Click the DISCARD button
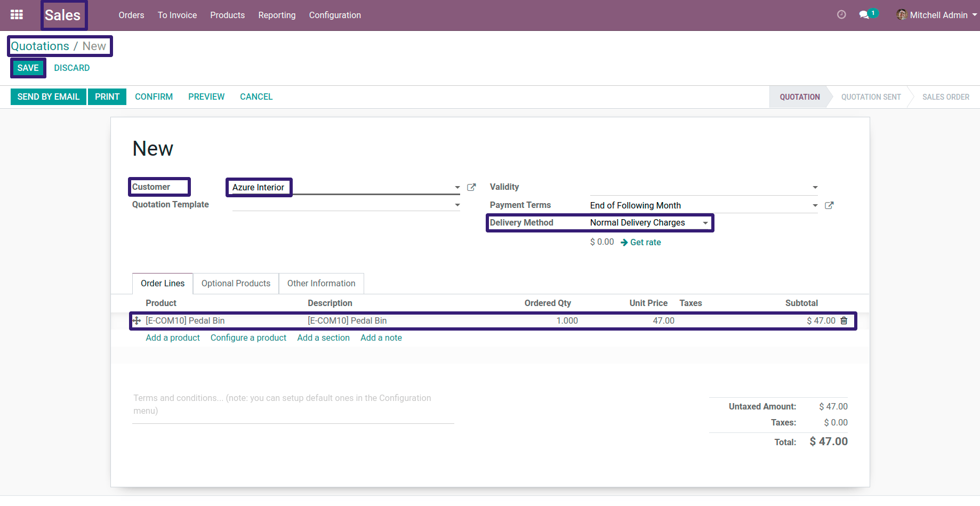980x506 pixels. tap(72, 68)
